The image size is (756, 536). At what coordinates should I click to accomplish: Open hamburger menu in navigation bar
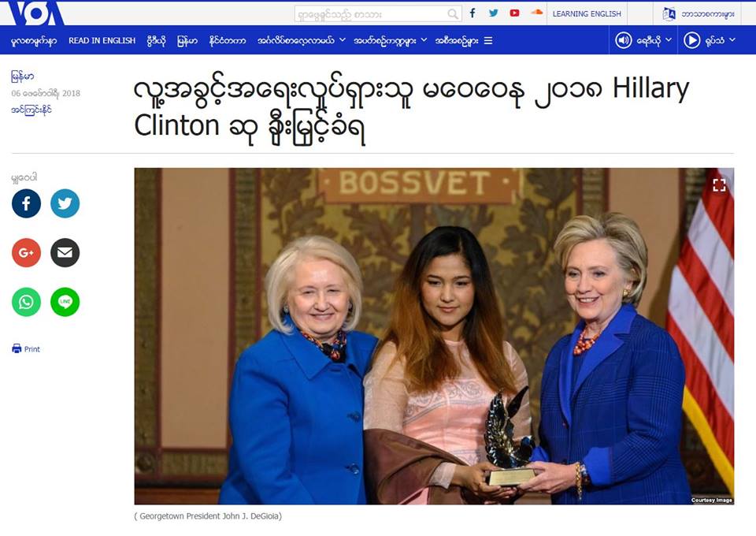488,40
